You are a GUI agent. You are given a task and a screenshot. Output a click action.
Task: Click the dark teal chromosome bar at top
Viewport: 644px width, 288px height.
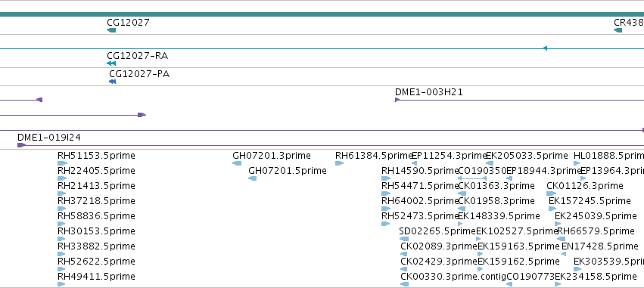point(322,14)
